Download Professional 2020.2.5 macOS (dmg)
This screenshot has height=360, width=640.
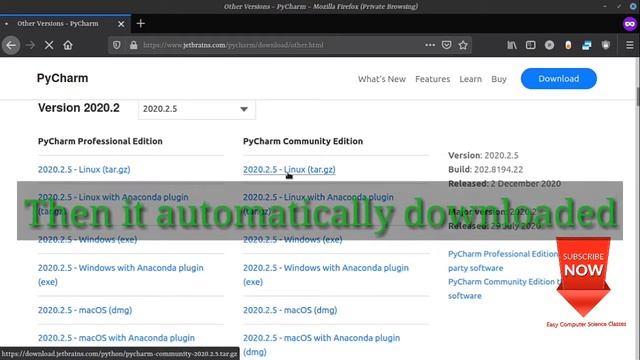click(x=85, y=310)
